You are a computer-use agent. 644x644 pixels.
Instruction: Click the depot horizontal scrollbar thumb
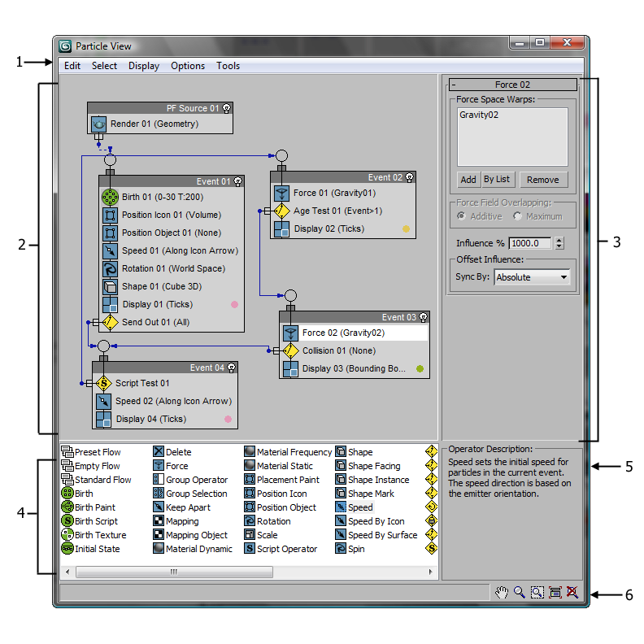[x=174, y=572]
